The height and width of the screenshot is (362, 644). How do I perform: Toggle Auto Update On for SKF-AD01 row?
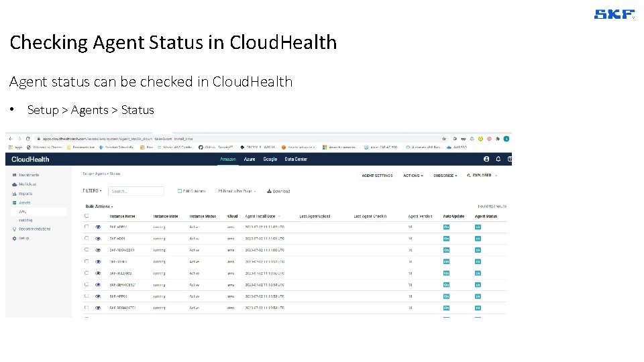click(x=447, y=239)
